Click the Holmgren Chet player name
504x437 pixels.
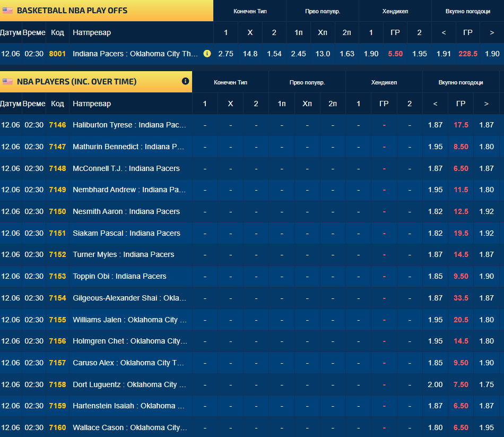pos(130,341)
